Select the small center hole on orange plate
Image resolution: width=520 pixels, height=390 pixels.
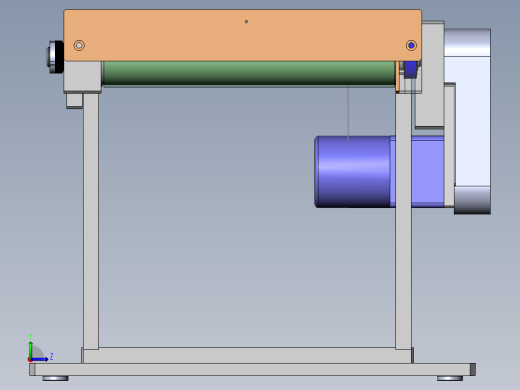point(246,22)
